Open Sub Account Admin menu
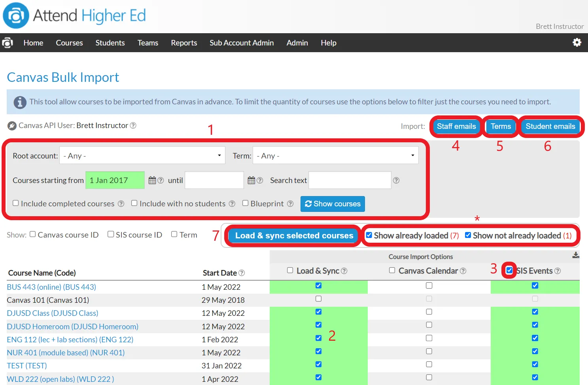The width and height of the screenshot is (588, 385). (x=242, y=43)
